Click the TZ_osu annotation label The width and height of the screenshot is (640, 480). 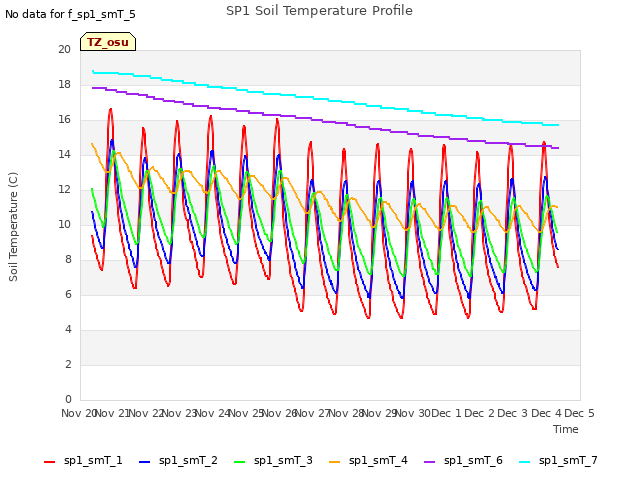click(x=108, y=42)
